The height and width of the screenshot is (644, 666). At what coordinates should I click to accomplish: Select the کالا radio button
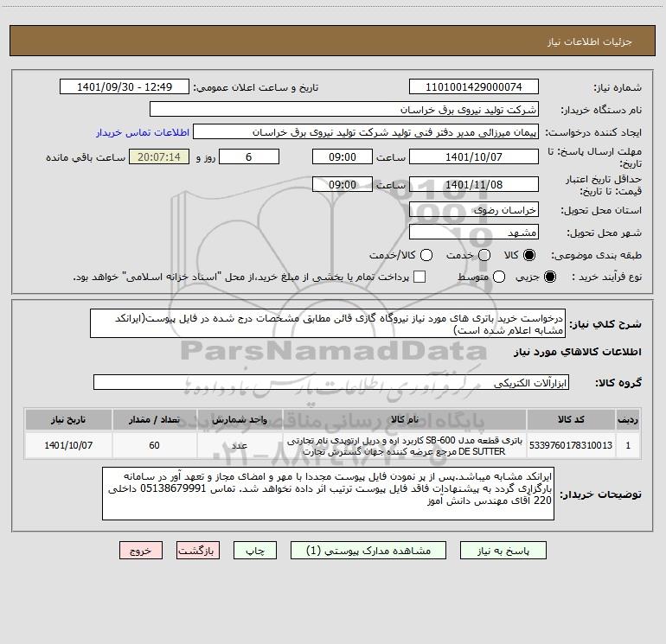point(529,255)
